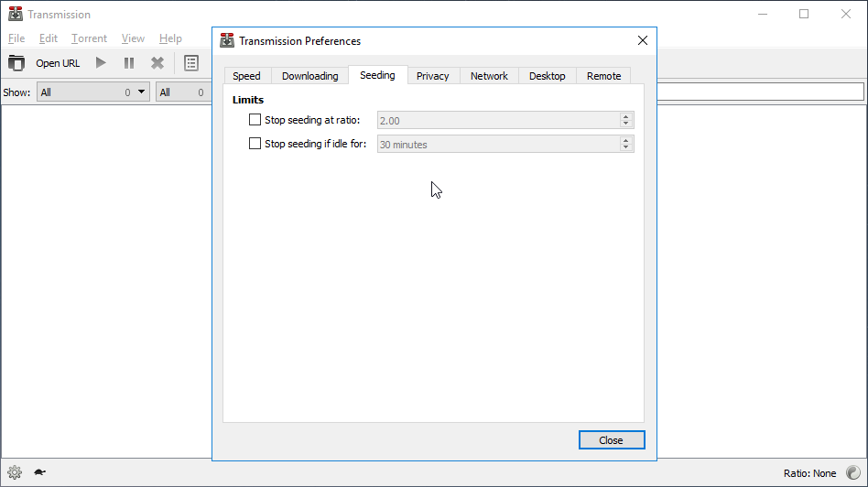
Task: Enable Stop seeding if idle for checkbox
Action: coord(255,144)
